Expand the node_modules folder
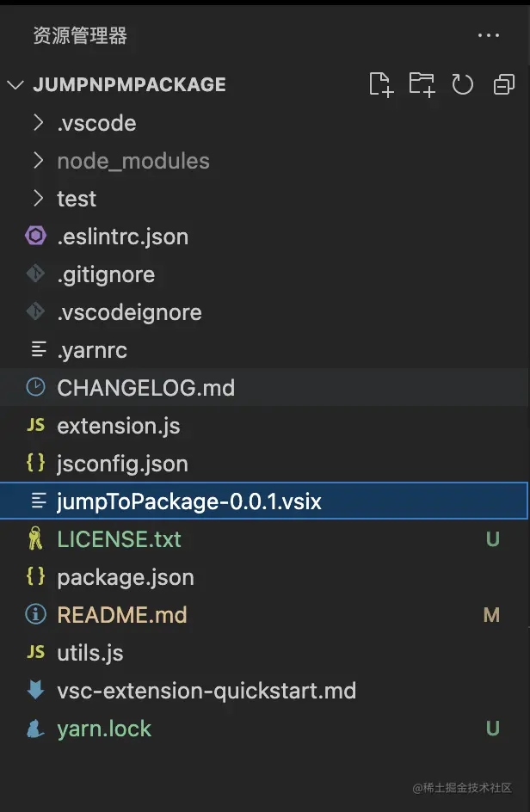The image size is (530, 812). point(265,161)
